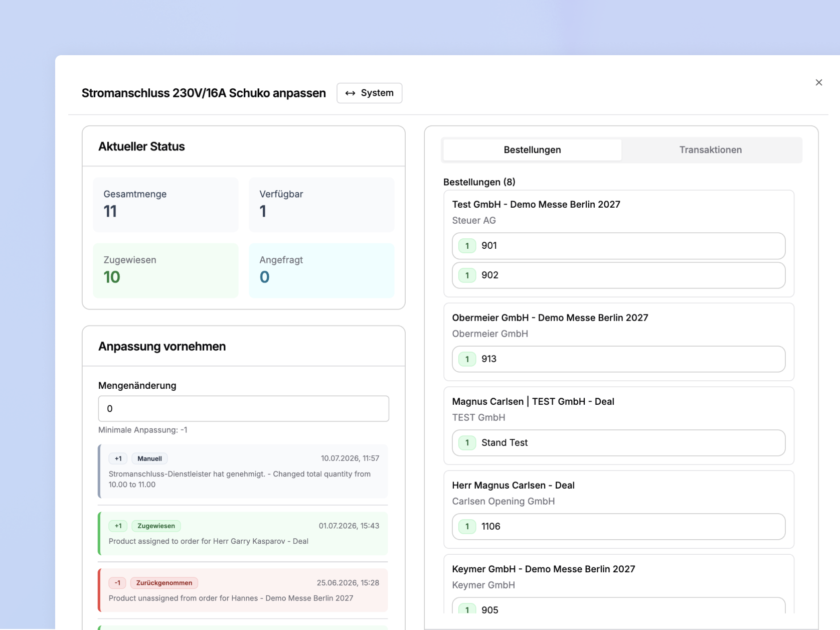Click the 'Steuer AG' company name
Image resolution: width=840 pixels, height=630 pixels.
point(474,221)
